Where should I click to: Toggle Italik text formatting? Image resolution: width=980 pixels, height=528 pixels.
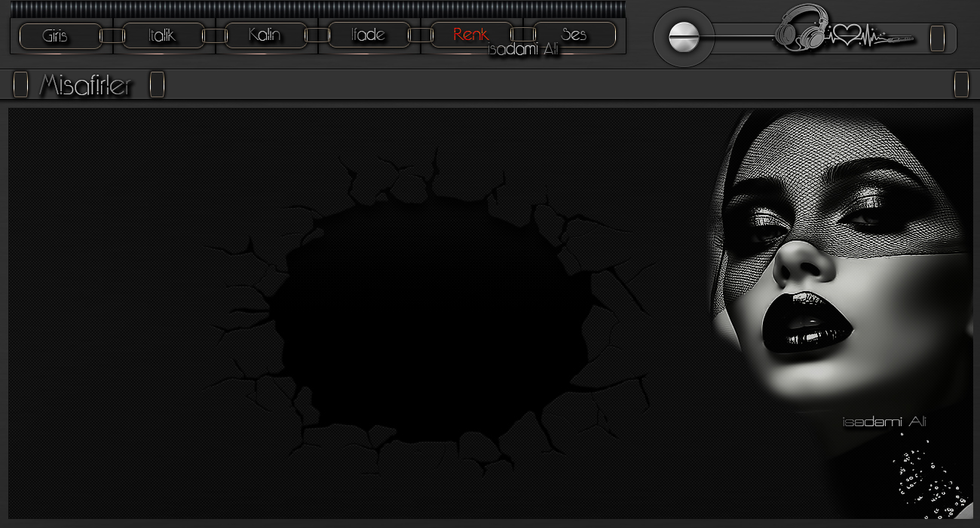163,35
